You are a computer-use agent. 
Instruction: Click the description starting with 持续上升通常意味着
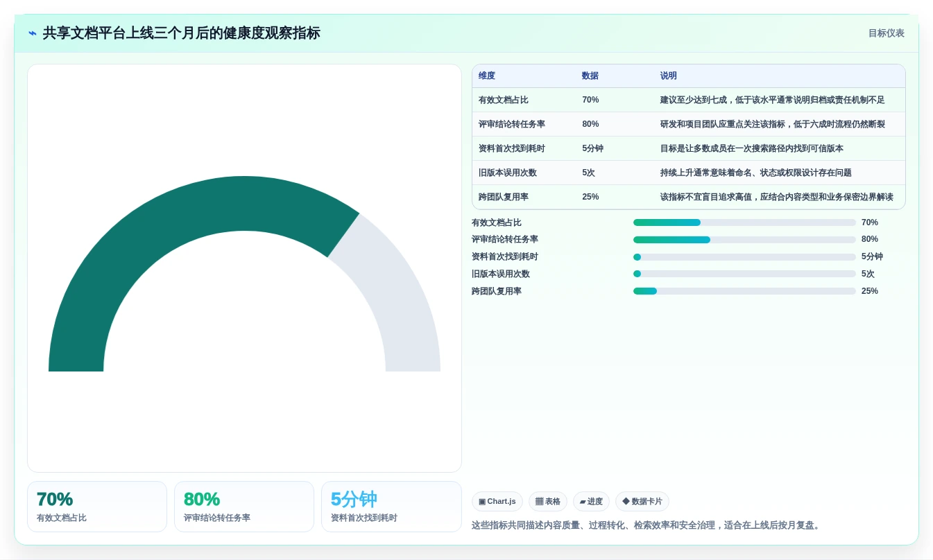[x=756, y=173]
